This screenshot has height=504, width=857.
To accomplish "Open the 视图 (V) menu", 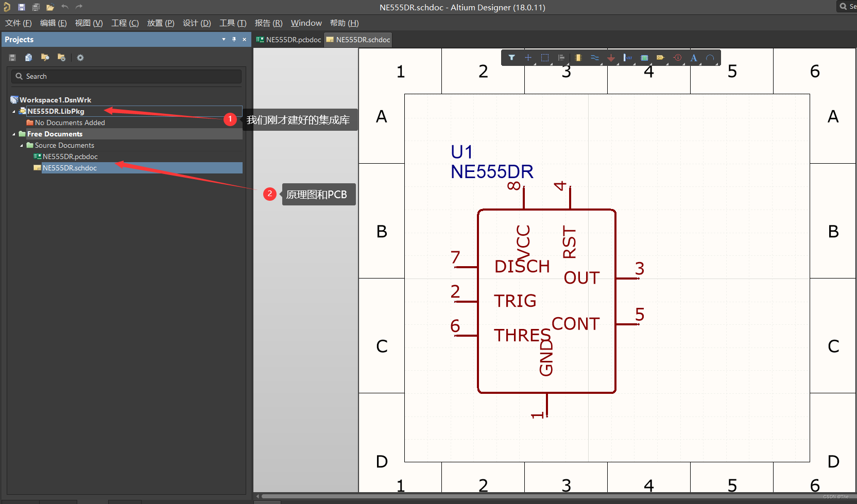I will point(89,23).
